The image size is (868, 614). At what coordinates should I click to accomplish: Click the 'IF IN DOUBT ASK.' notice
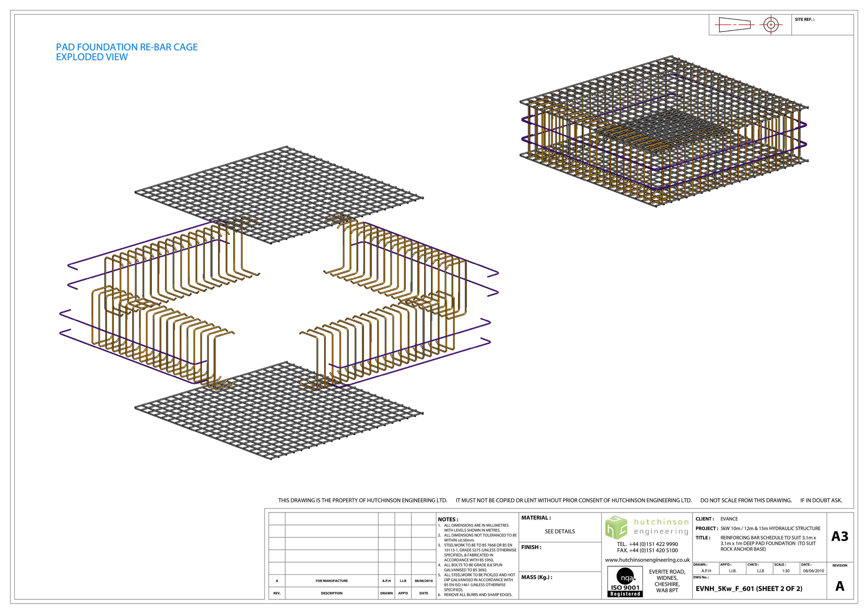[821, 500]
